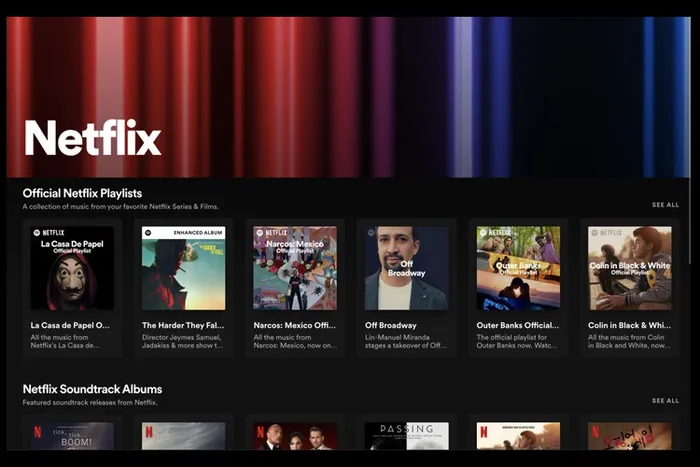Select 'Colin in Black & Whi...' title text
Viewport: 700px width, 467px height.
coord(629,325)
